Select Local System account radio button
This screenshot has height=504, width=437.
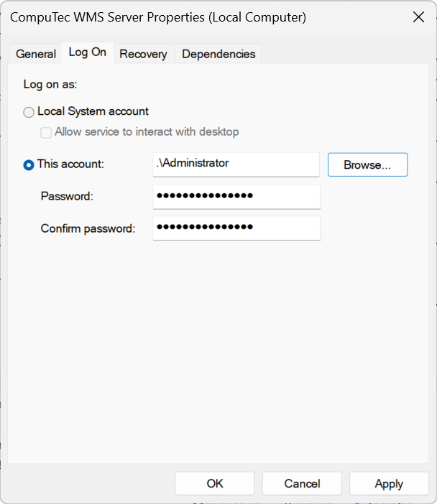29,112
